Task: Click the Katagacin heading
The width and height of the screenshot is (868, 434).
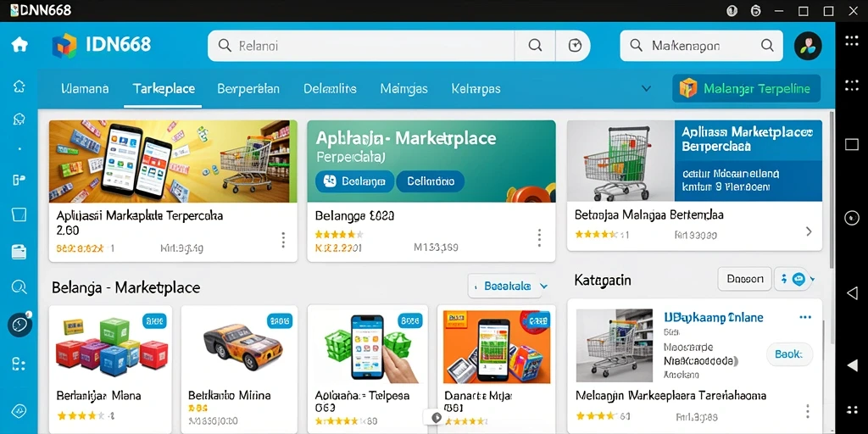Action: point(603,280)
